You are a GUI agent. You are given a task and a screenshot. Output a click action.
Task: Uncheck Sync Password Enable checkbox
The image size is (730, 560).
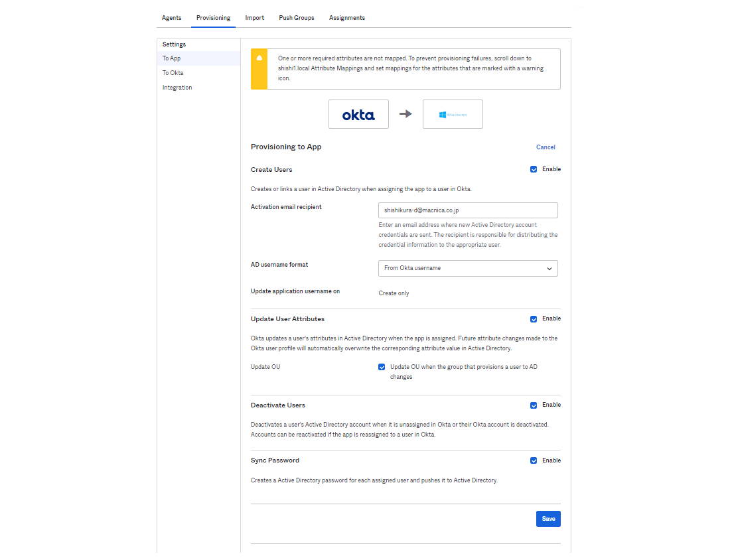click(534, 460)
